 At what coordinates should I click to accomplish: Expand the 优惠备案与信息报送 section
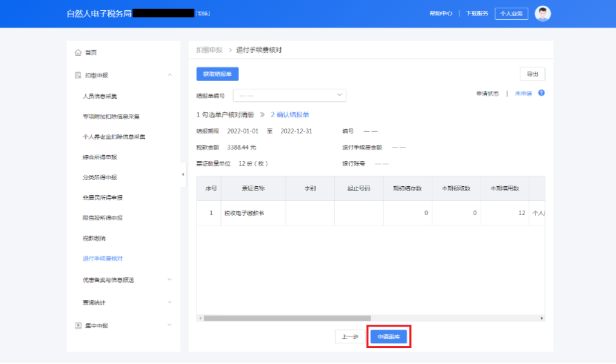pos(169,280)
